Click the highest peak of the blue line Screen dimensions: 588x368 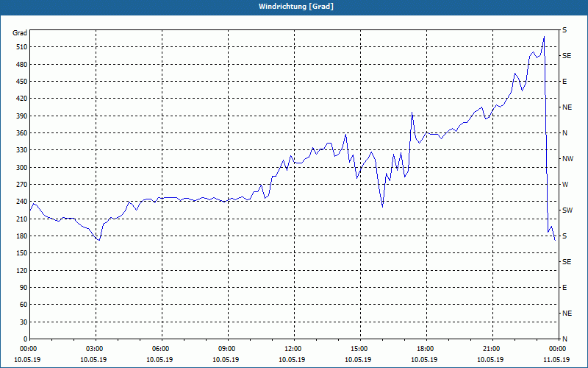(544, 37)
